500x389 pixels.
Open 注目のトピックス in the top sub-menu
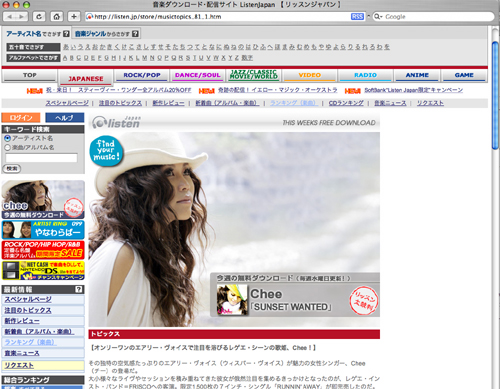(120, 103)
